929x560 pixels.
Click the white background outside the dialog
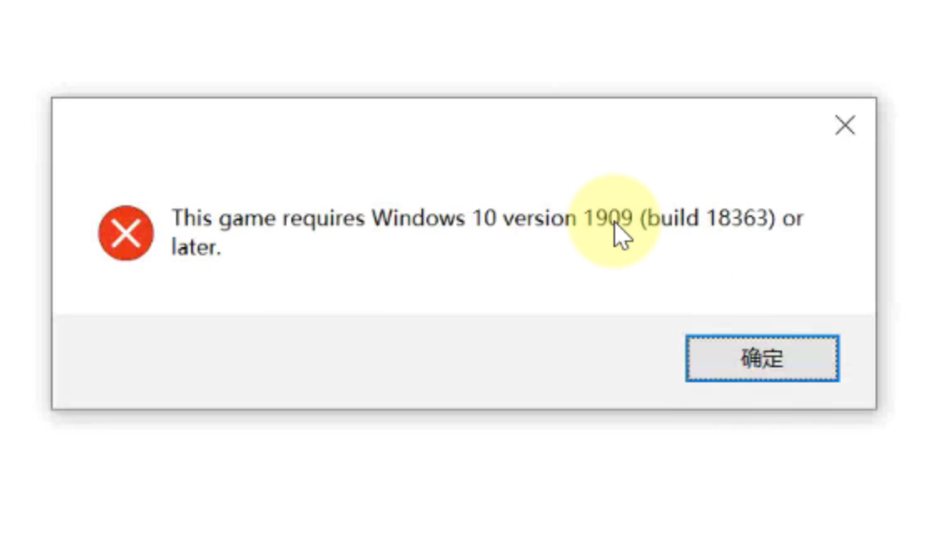[x=464, y=486]
